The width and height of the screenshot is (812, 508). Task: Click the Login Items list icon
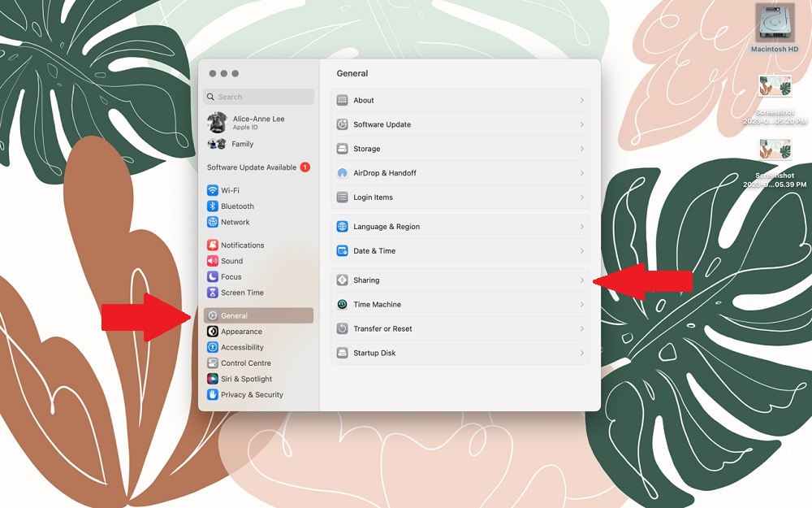point(343,197)
